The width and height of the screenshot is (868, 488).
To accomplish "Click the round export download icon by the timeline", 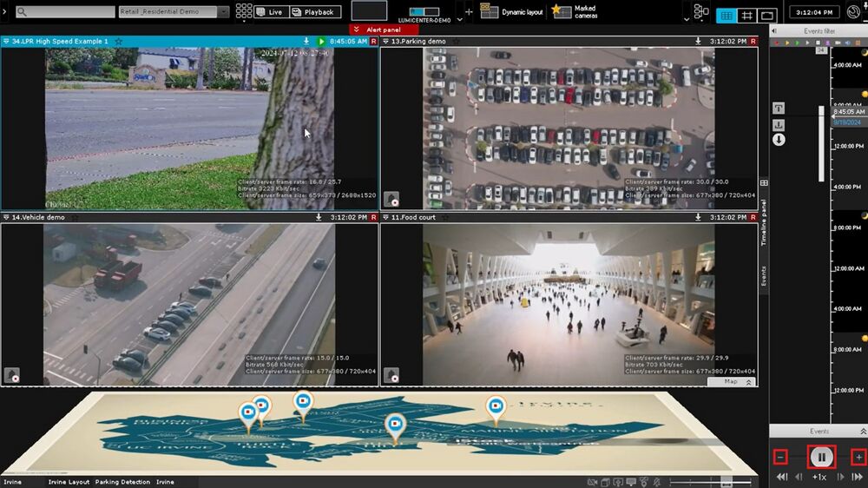I will [779, 140].
